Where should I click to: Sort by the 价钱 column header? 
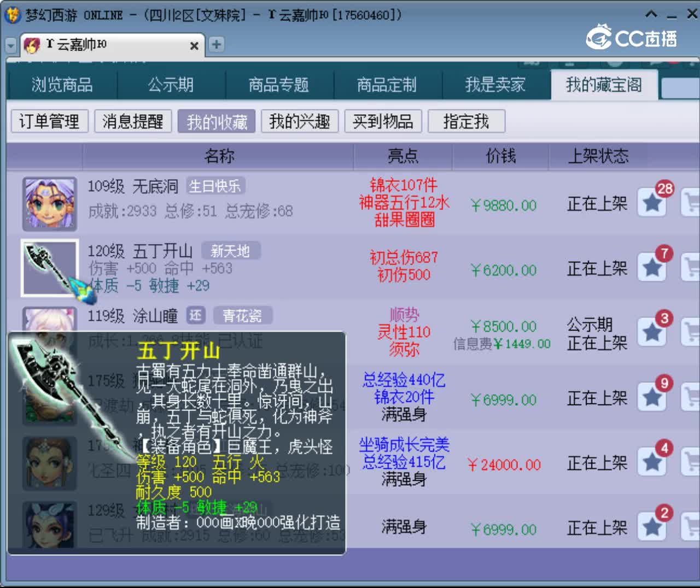[500, 156]
